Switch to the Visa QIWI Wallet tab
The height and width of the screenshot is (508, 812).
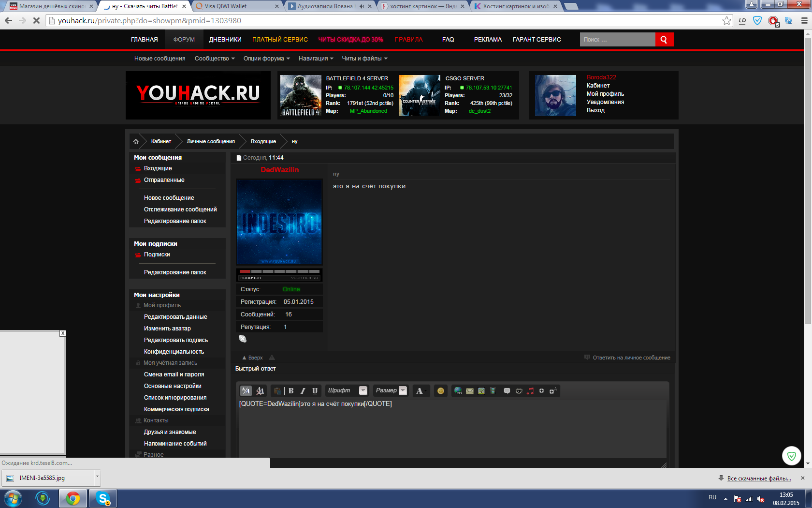(236, 6)
